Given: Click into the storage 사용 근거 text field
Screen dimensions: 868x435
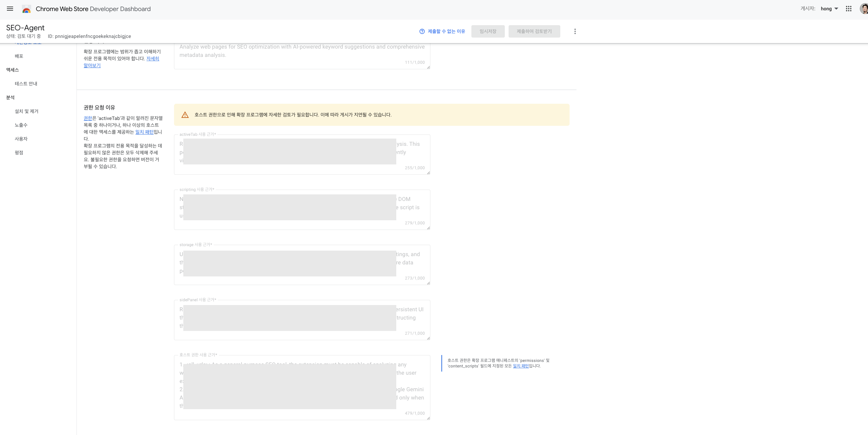Looking at the screenshot, I should [302, 264].
